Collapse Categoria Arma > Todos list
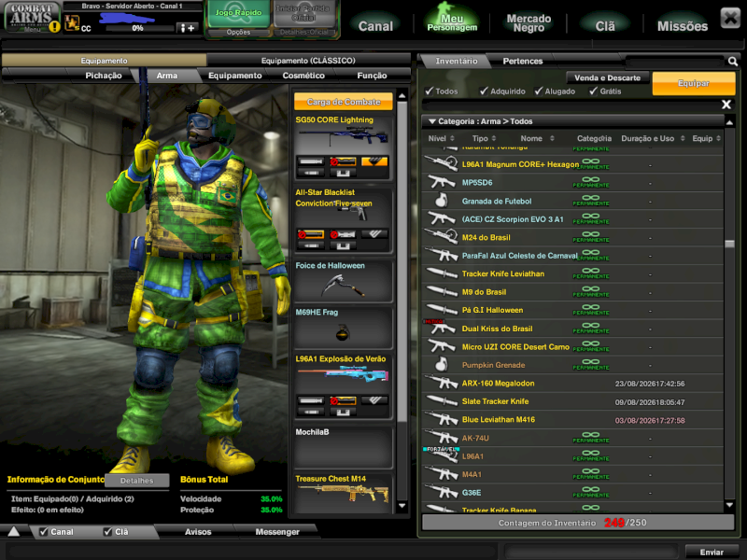Viewport: 747px width, 560px height. tap(432, 121)
